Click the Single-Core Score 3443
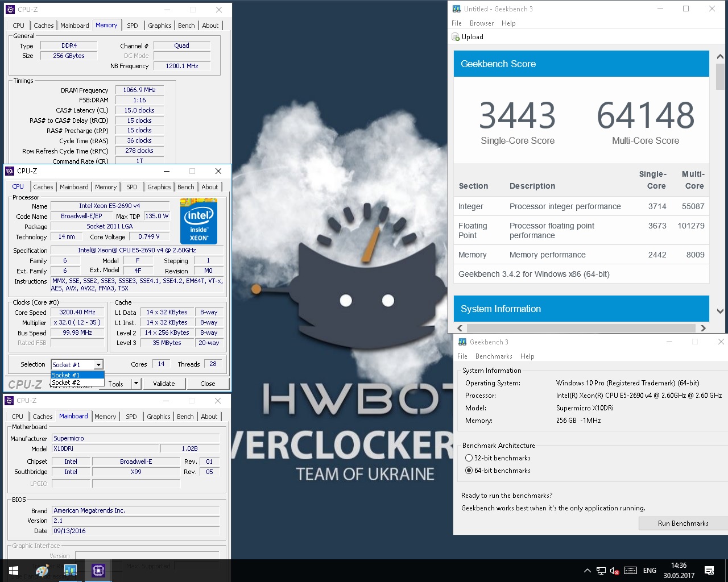 [x=517, y=115]
